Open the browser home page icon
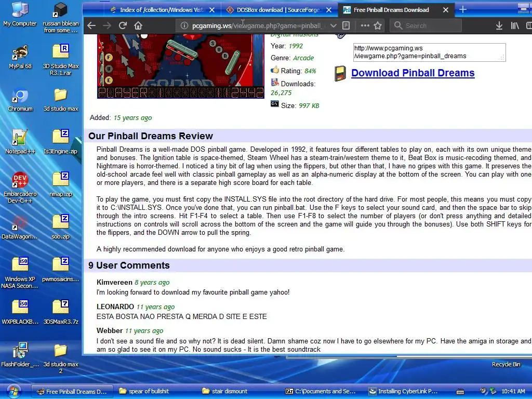The image size is (532, 399). click(138, 26)
